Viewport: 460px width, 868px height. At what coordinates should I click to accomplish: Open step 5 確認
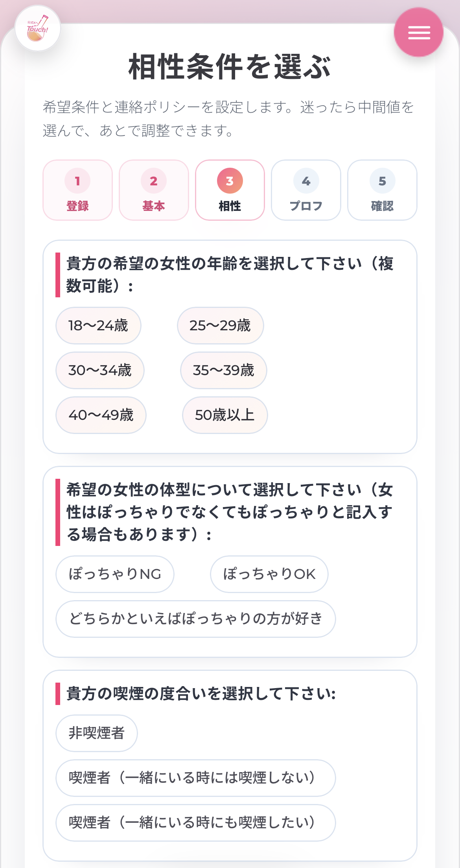(x=382, y=190)
